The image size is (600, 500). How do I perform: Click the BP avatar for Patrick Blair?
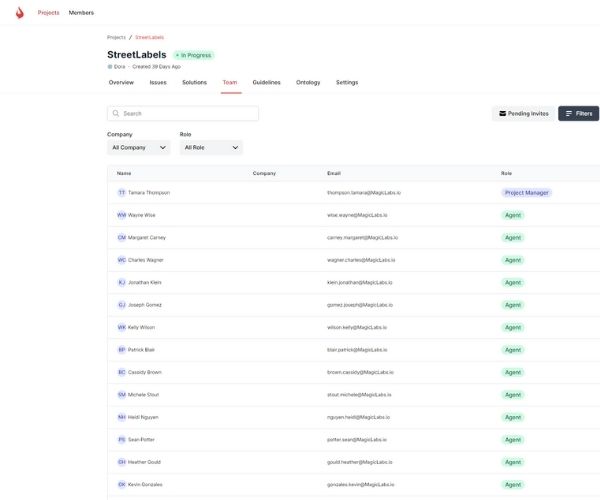point(122,350)
